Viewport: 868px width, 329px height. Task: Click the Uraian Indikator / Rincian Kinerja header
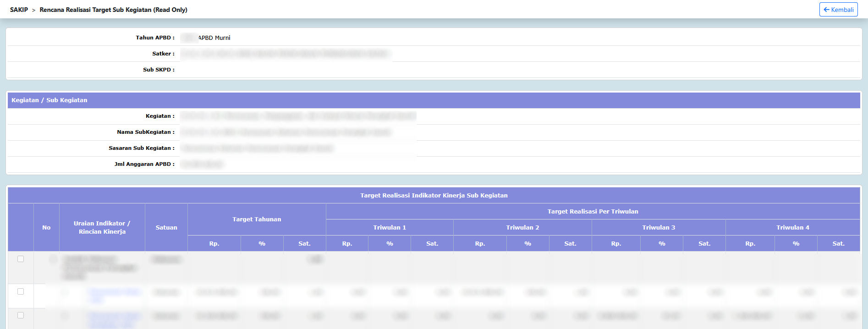[x=102, y=227]
